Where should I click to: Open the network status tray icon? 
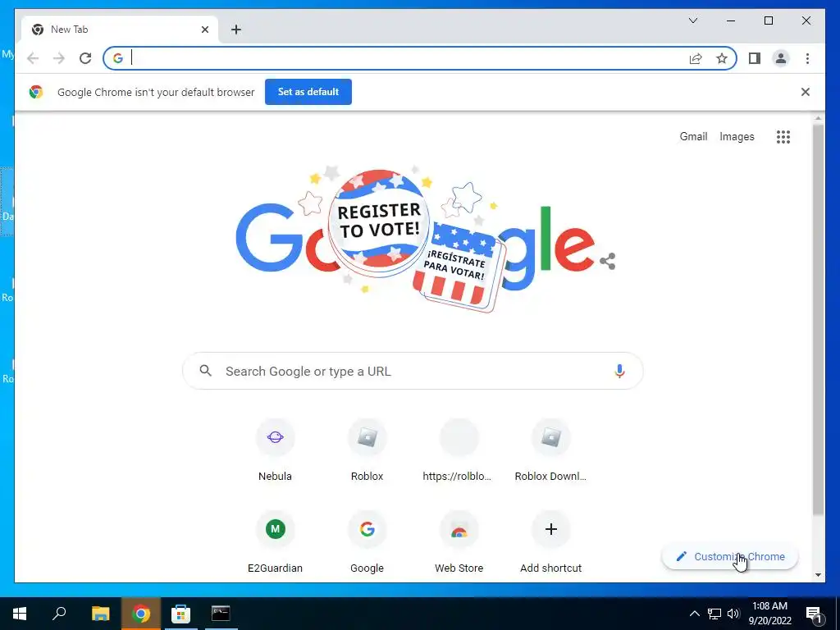(x=714, y=614)
